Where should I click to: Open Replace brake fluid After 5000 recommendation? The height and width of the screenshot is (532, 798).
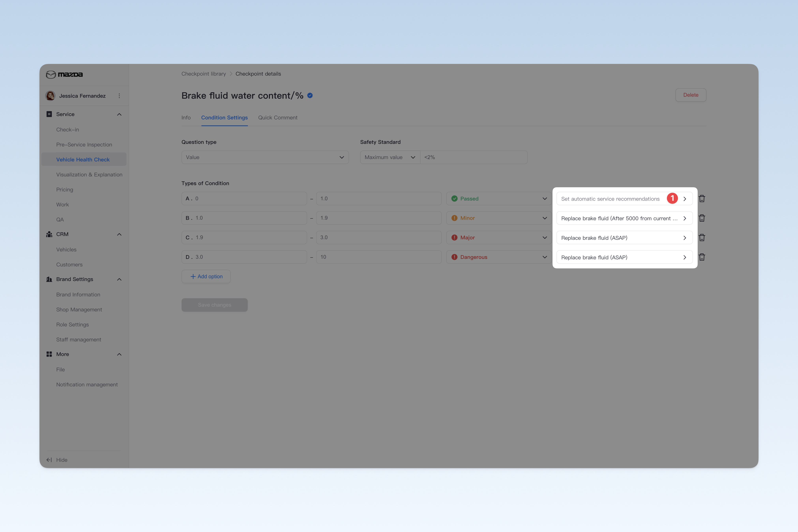625,218
